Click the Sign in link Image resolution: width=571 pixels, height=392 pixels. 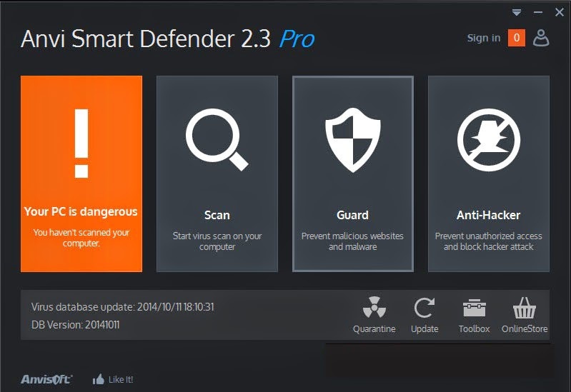484,38
